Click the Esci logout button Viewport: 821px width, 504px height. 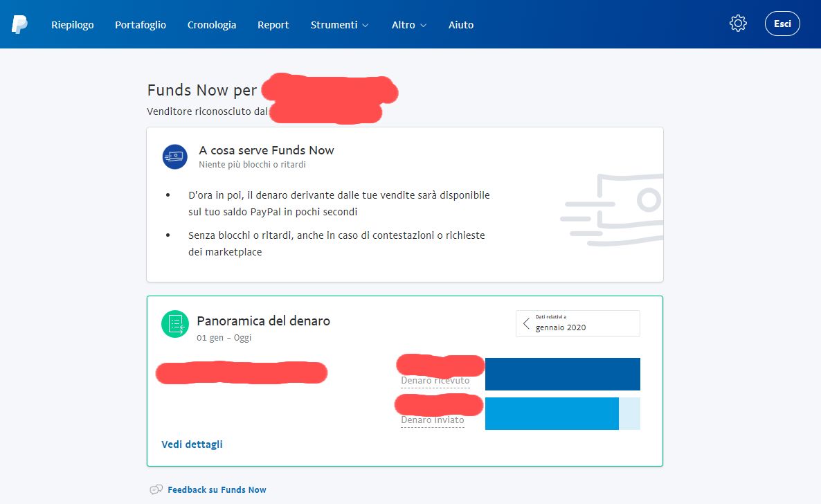(782, 23)
